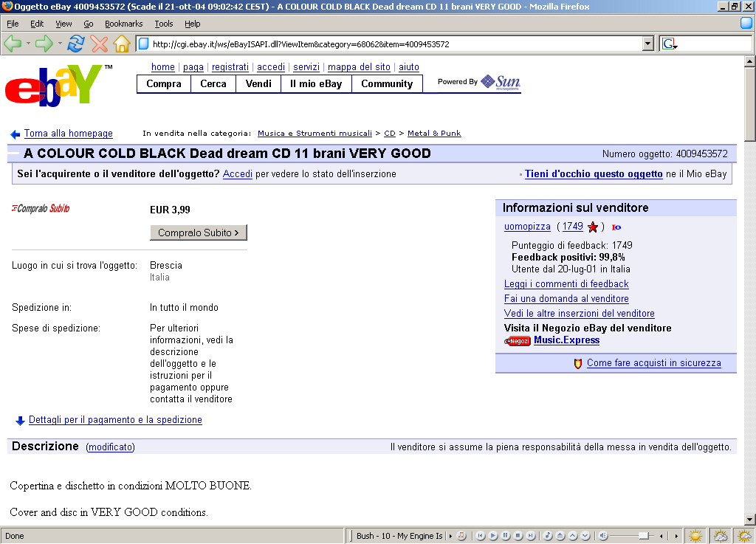The image size is (756, 544).
Task: Open the Forward button history dropdown arrow
Action: 60,44
